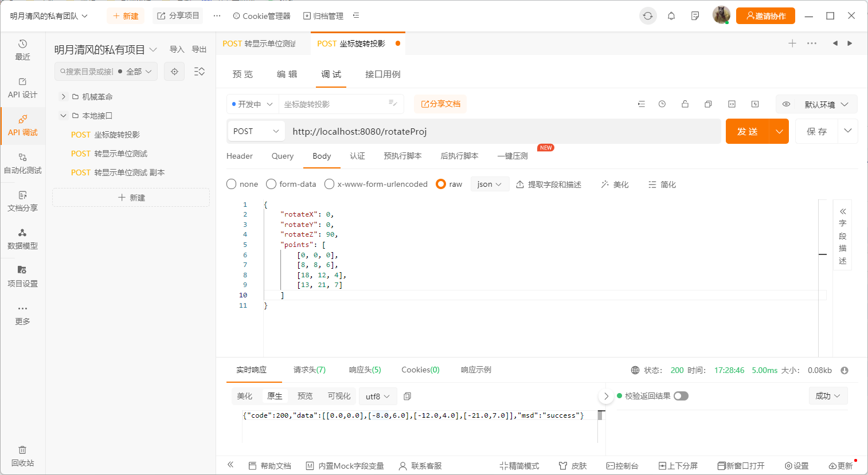Click the download icon beside response size
Viewport: 868px width, 475px height.
pos(844,371)
